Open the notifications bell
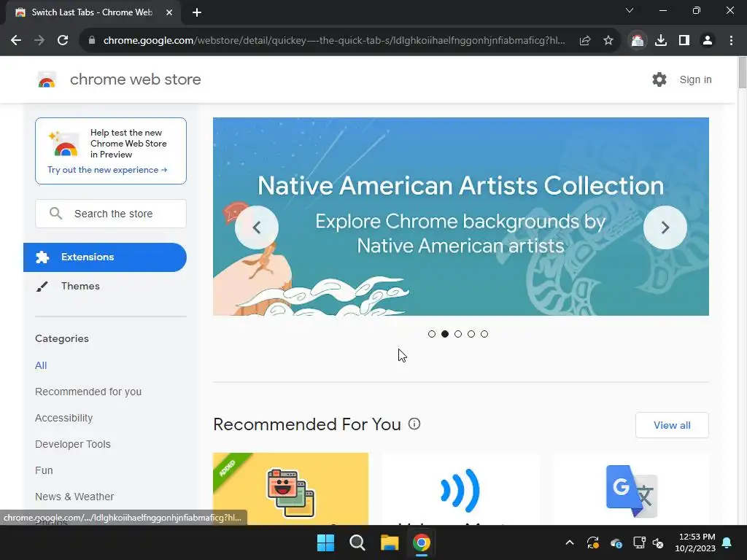The height and width of the screenshot is (560, 747). [x=727, y=542]
